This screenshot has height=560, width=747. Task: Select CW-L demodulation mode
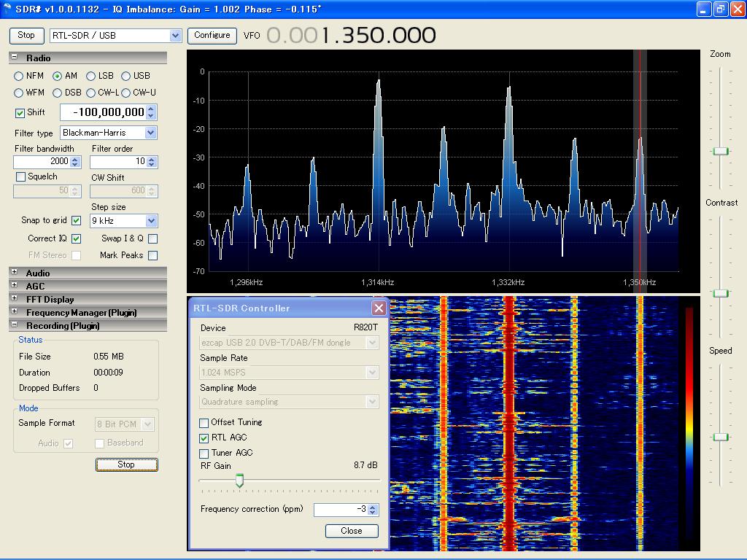coord(90,93)
